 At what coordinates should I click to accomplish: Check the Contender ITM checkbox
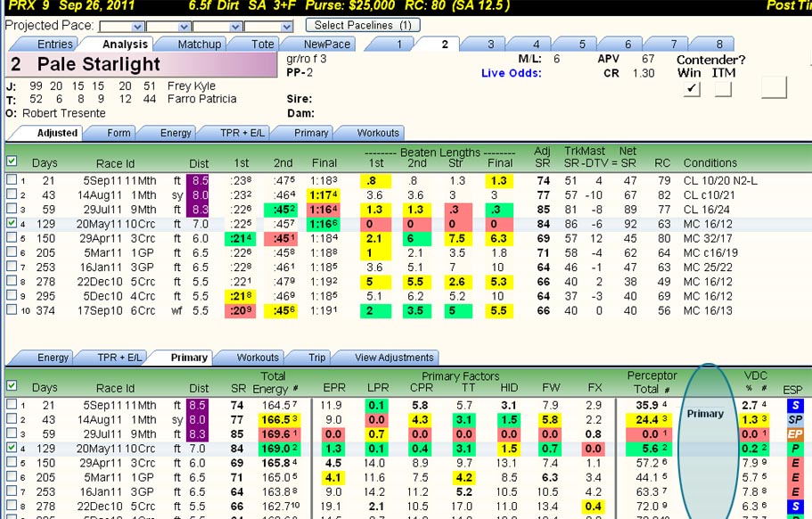pyautogui.click(x=723, y=89)
